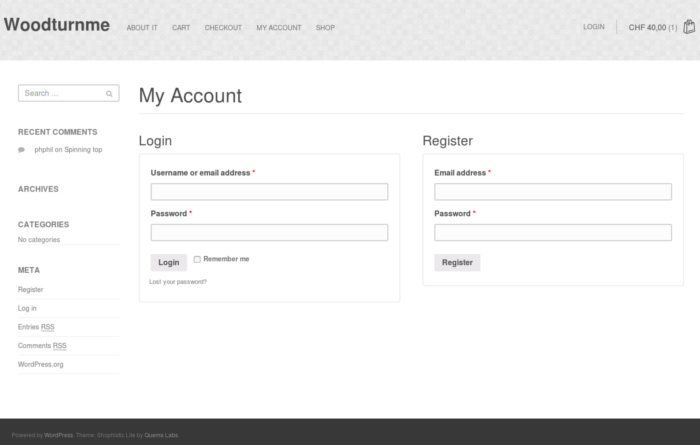The width and height of the screenshot is (700, 445).
Task: Click the Lost your password link
Action: [x=178, y=282]
